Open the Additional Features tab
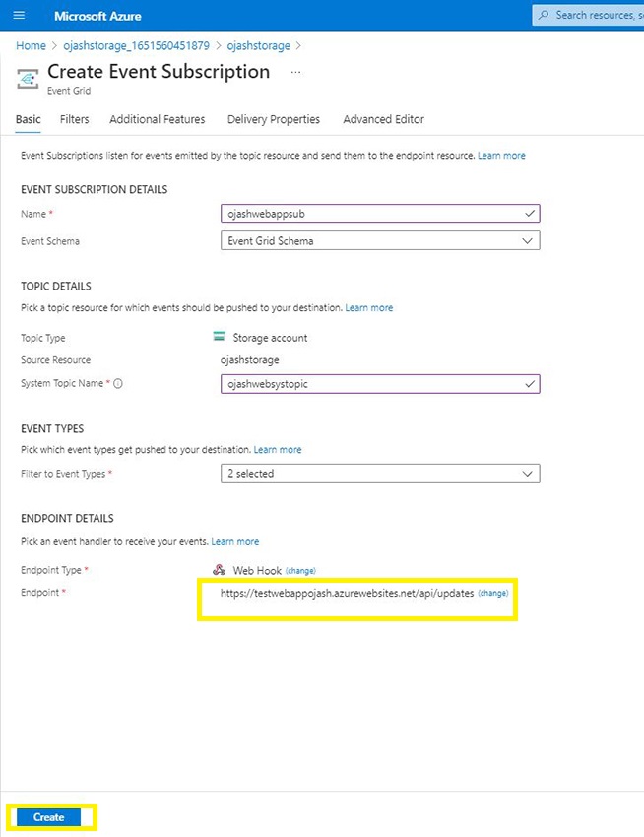644x837 pixels. pos(158,119)
